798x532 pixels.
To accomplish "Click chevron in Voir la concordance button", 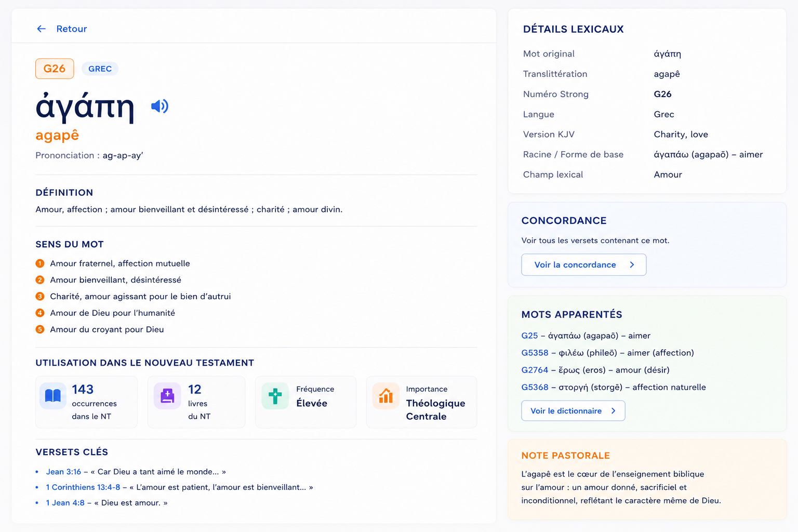I will click(632, 264).
